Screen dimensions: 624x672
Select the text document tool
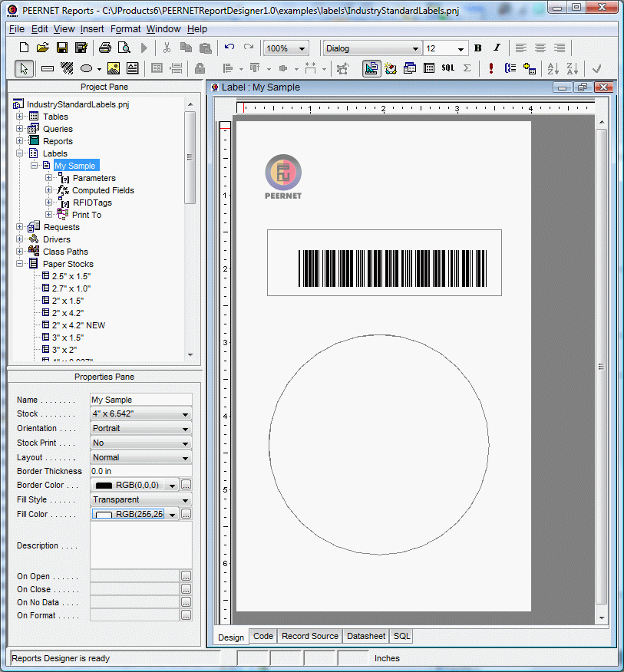pos(133,68)
